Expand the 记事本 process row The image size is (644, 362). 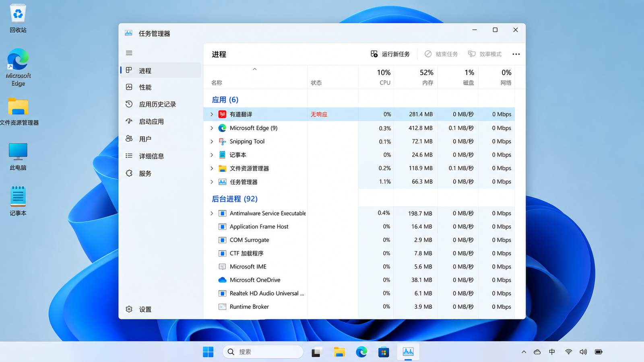point(212,155)
